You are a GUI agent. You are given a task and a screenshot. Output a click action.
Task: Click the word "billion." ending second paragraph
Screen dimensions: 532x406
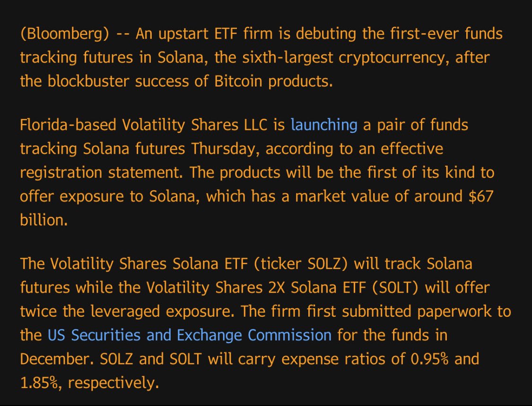click(x=44, y=220)
